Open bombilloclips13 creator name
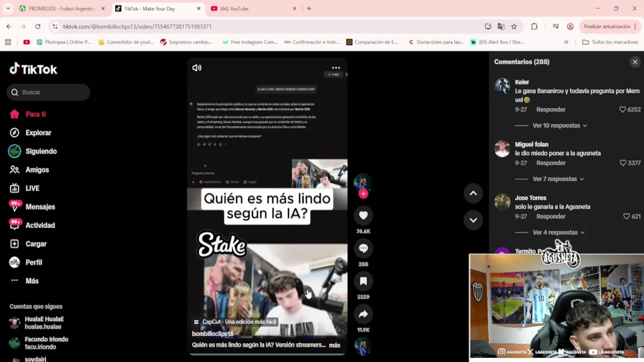 point(212,334)
